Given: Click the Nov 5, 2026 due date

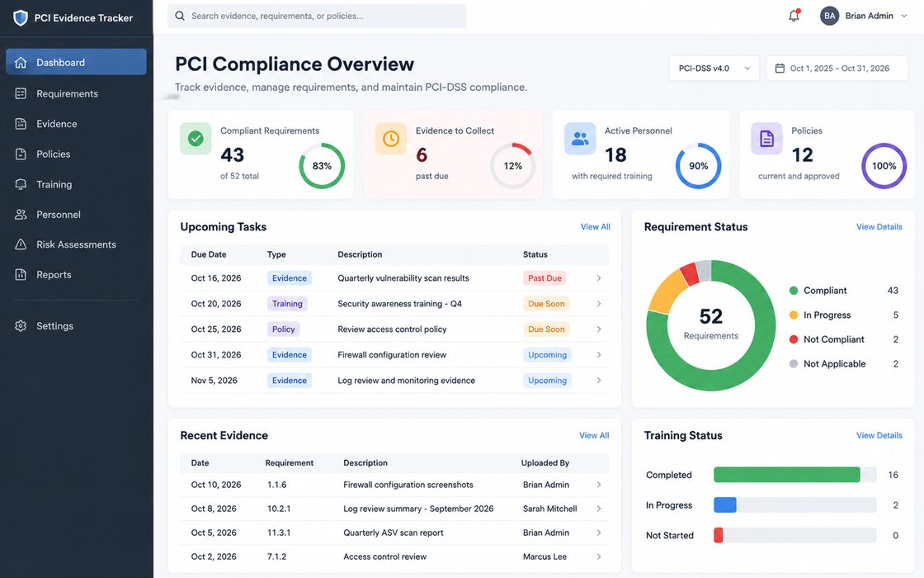Looking at the screenshot, I should [x=214, y=381].
